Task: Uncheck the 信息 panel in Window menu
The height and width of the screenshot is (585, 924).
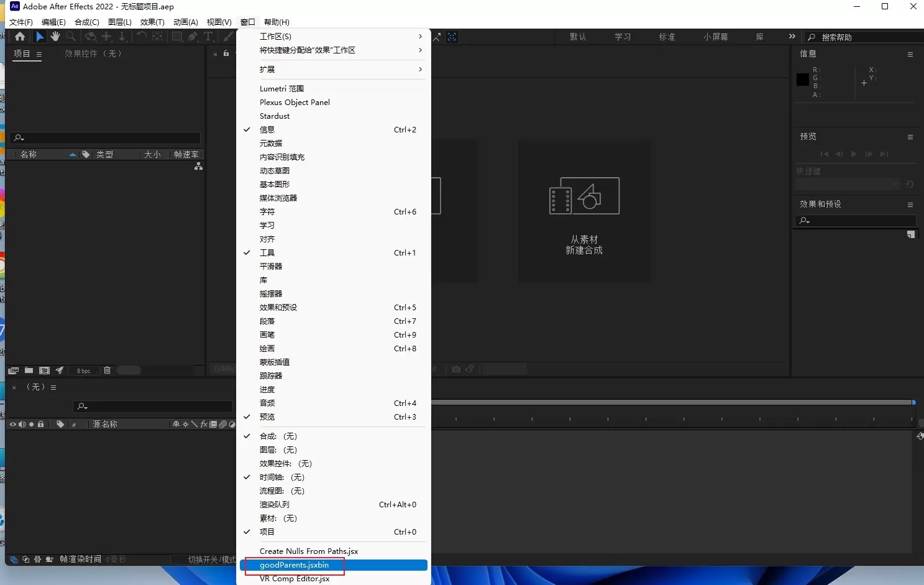Action: coord(267,130)
